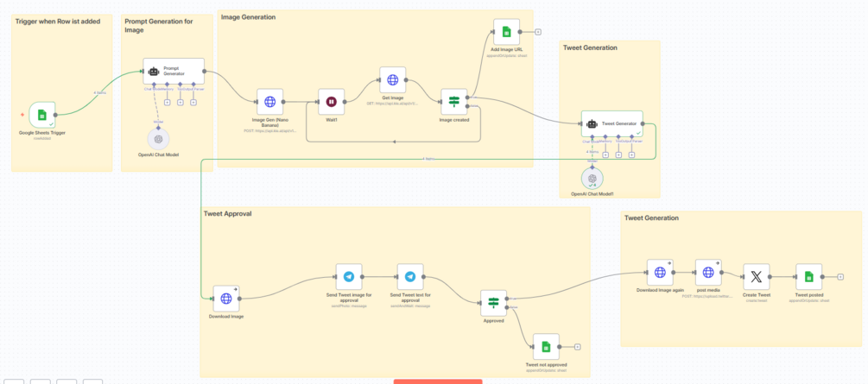
Task: Select the Download Image HTTP node
Action: click(226, 299)
